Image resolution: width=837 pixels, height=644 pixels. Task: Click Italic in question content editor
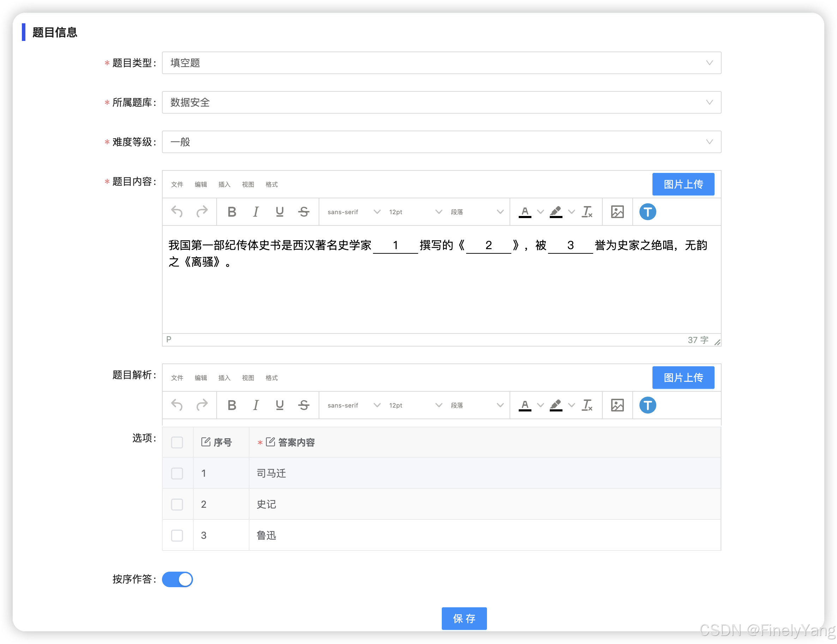click(x=255, y=212)
